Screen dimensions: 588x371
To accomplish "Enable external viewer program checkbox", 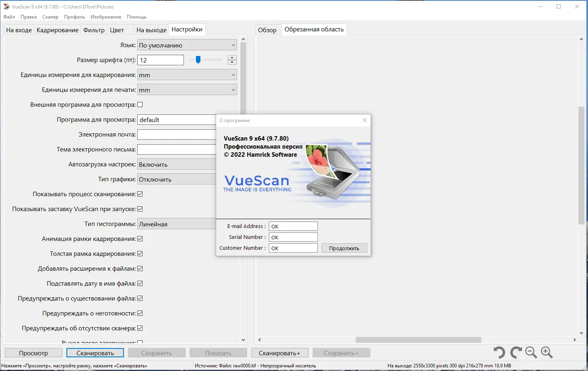I will pyautogui.click(x=140, y=104).
